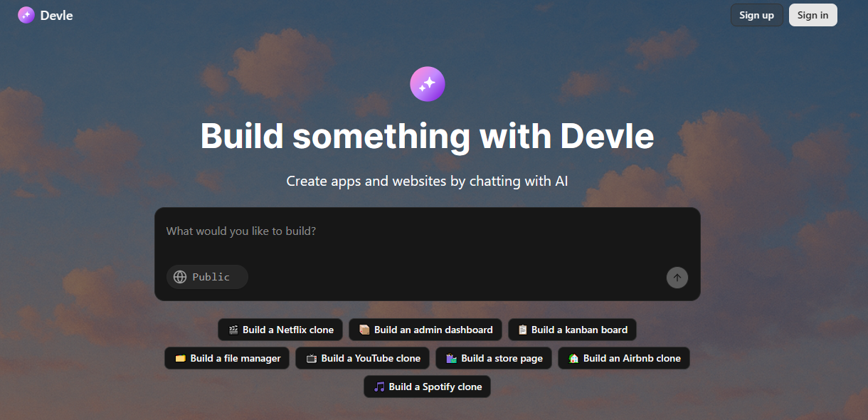Screen dimensions: 868x420
Task: Click the clapperboard icon on Netflix clone chip
Action: [x=233, y=330]
